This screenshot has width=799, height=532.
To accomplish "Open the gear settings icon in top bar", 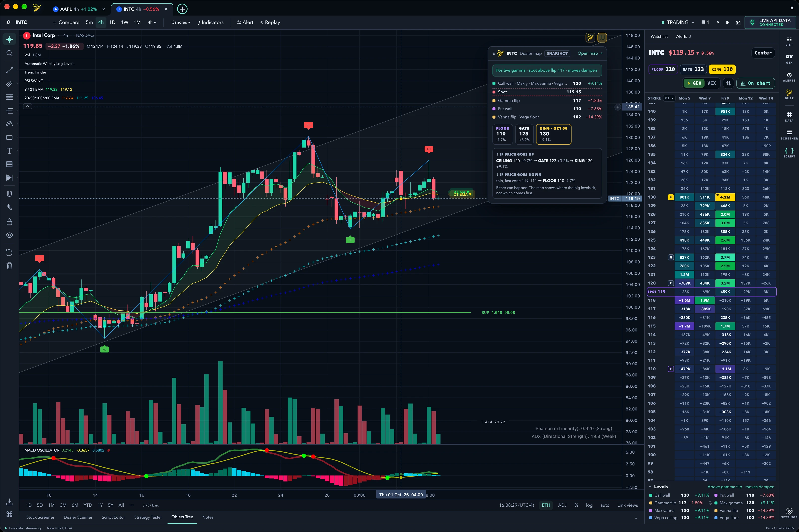I will click(727, 23).
